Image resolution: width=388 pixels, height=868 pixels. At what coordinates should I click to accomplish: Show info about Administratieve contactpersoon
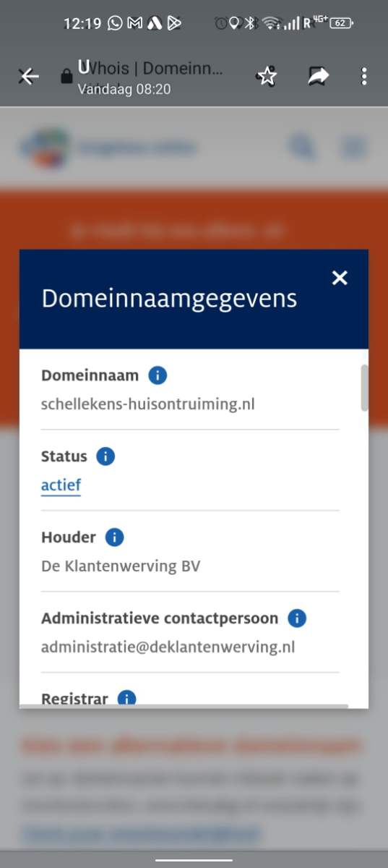click(297, 618)
